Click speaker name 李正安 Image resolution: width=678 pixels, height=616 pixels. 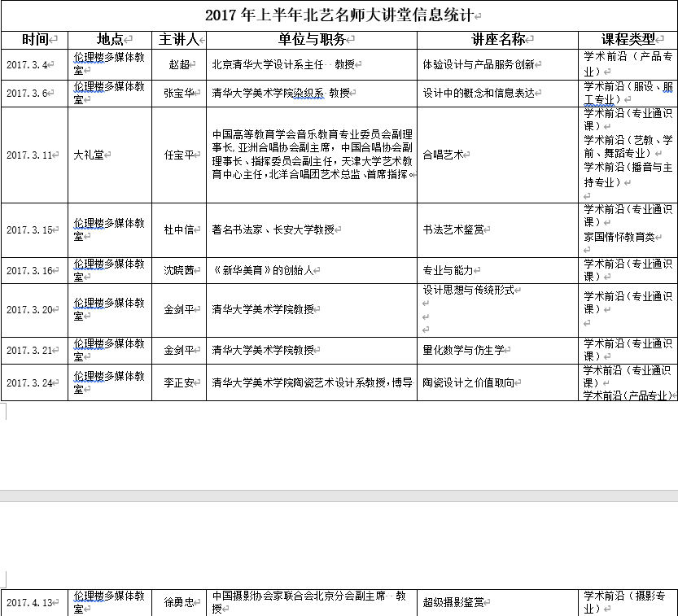[179, 382]
